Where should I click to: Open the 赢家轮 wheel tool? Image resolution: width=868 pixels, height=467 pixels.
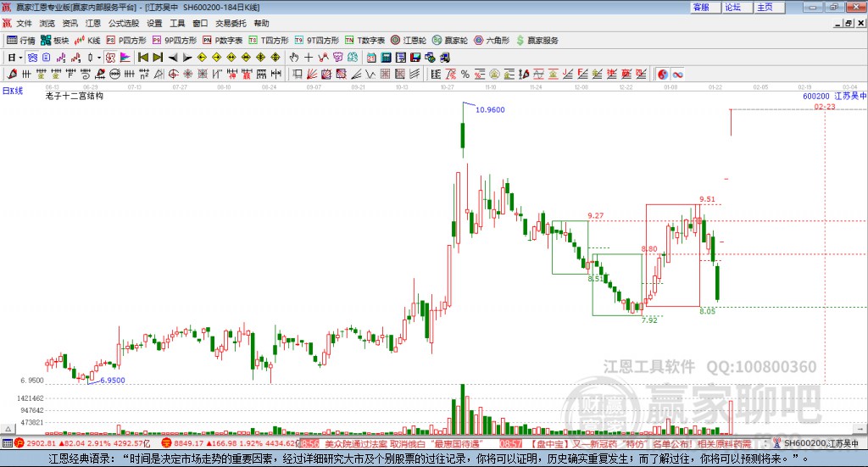(450, 41)
